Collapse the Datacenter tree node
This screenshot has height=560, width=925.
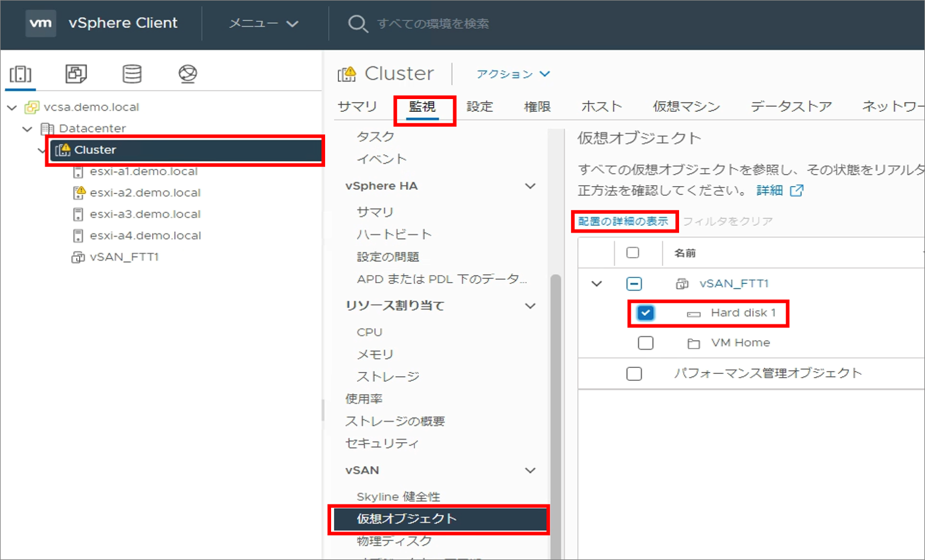(27, 129)
